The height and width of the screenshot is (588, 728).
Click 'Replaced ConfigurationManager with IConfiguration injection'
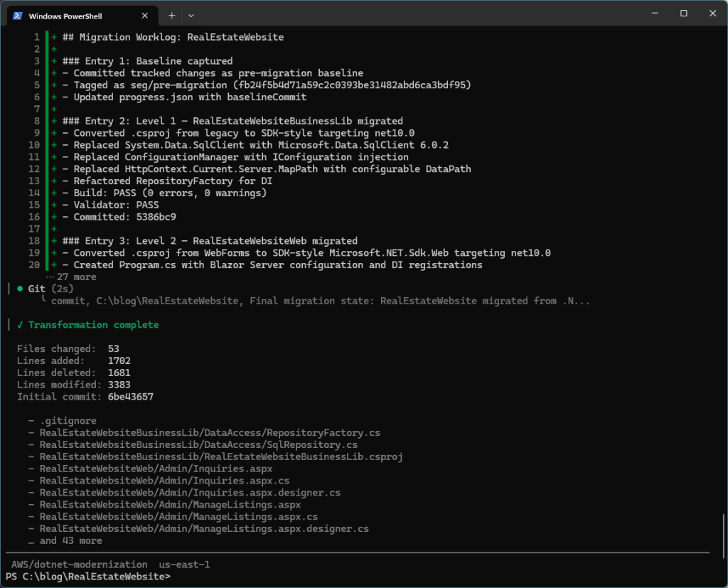pos(236,157)
